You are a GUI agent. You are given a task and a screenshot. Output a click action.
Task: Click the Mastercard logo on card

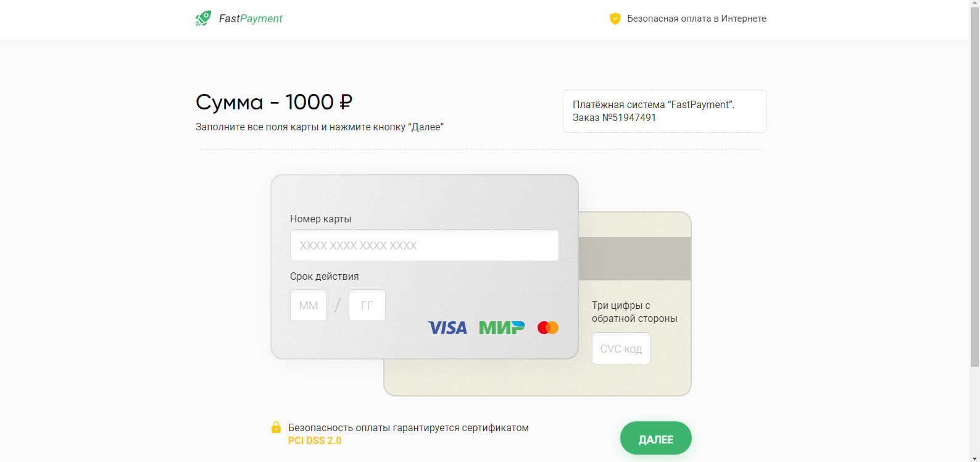pos(548,327)
